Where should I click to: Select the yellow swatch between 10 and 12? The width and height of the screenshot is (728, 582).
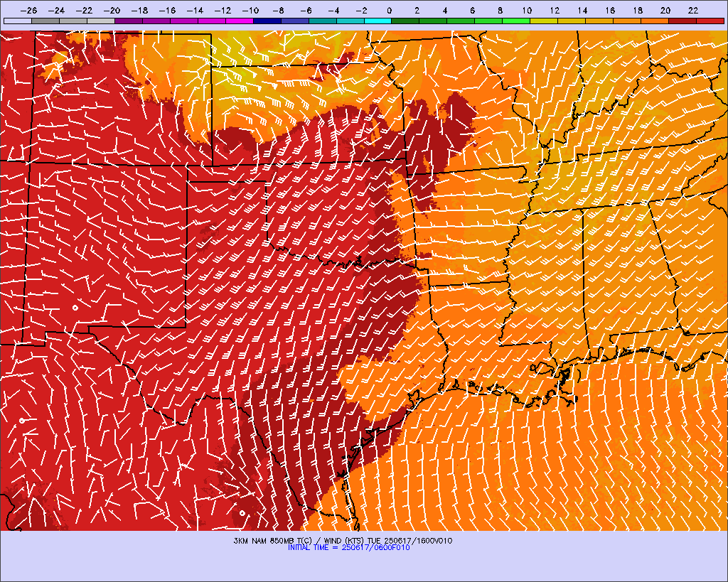544,21
